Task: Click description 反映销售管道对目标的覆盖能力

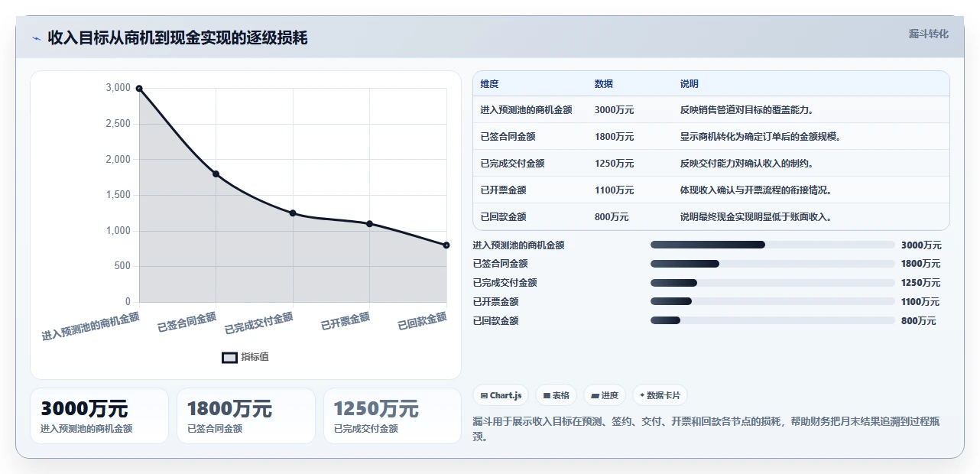Action: click(746, 110)
